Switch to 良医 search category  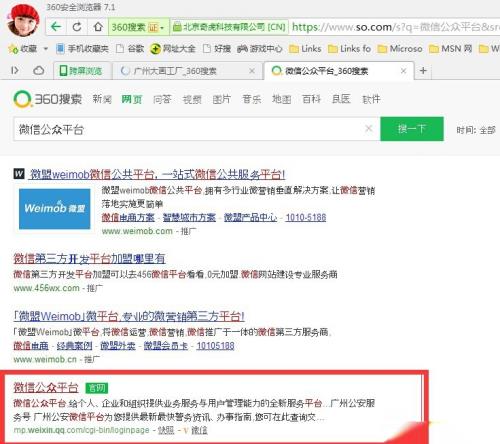pos(341,99)
